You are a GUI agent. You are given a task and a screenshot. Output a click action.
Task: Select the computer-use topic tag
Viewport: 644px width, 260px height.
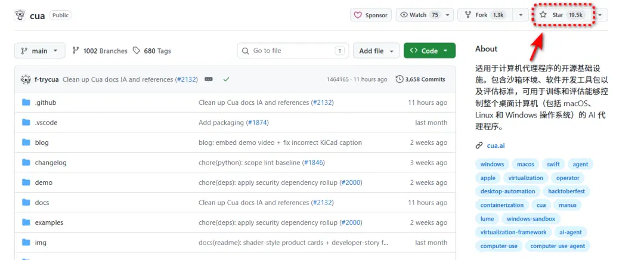coord(499,246)
